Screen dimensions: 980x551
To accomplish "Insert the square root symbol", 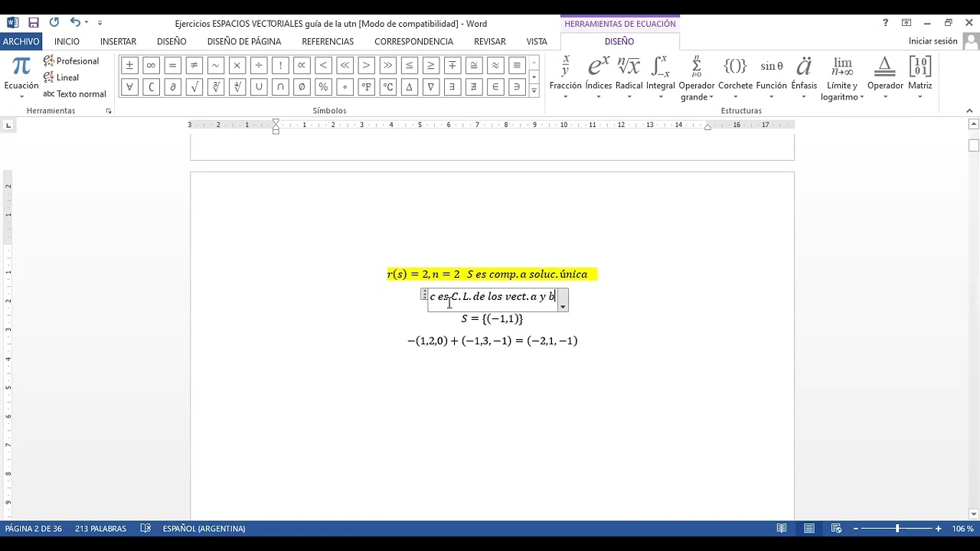I will pyautogui.click(x=194, y=87).
